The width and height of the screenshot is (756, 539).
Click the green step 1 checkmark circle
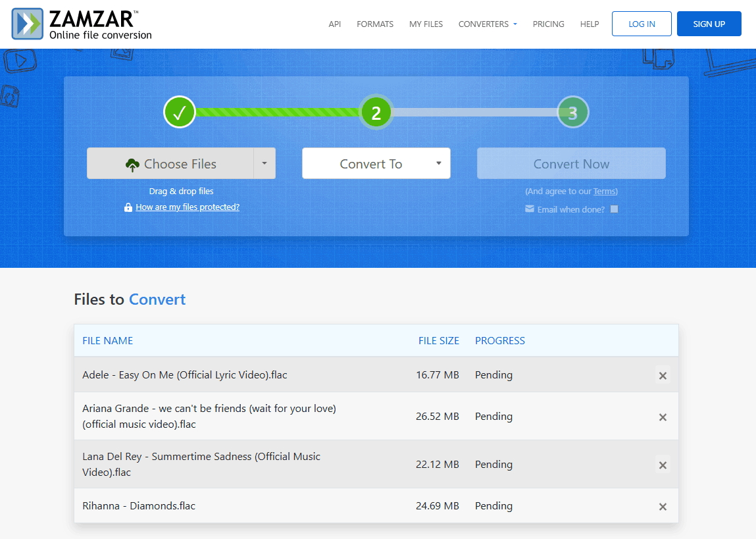[x=180, y=113]
